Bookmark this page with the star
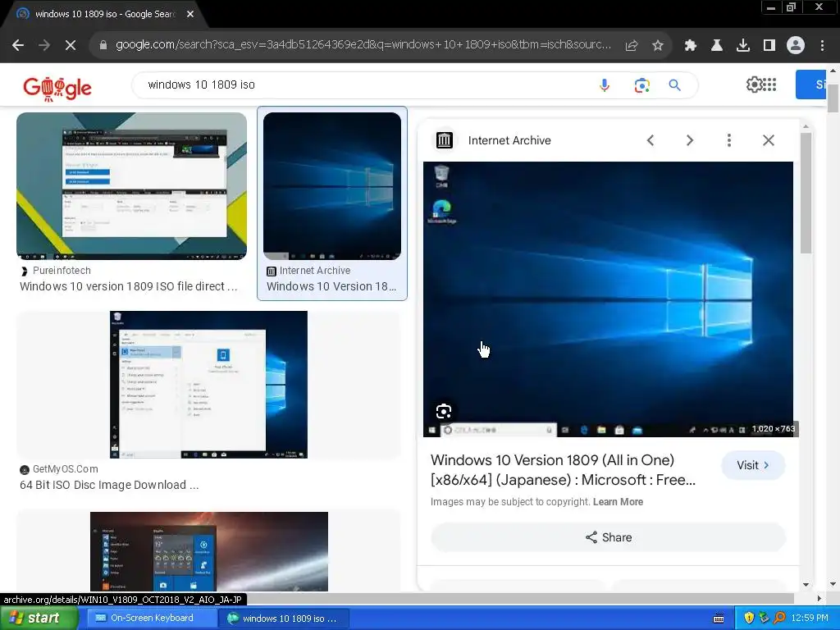This screenshot has width=840, height=630. [x=658, y=46]
